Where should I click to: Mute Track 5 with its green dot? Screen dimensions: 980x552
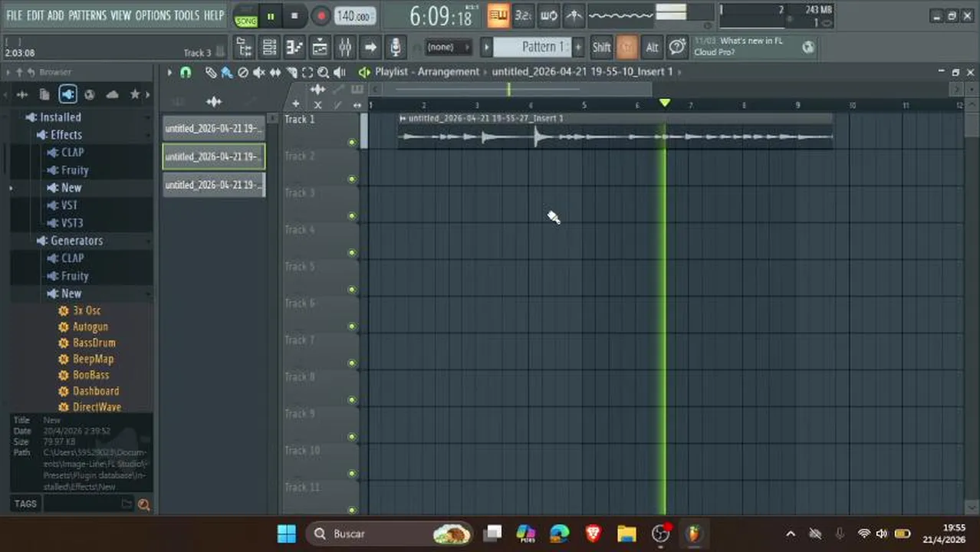(352, 289)
